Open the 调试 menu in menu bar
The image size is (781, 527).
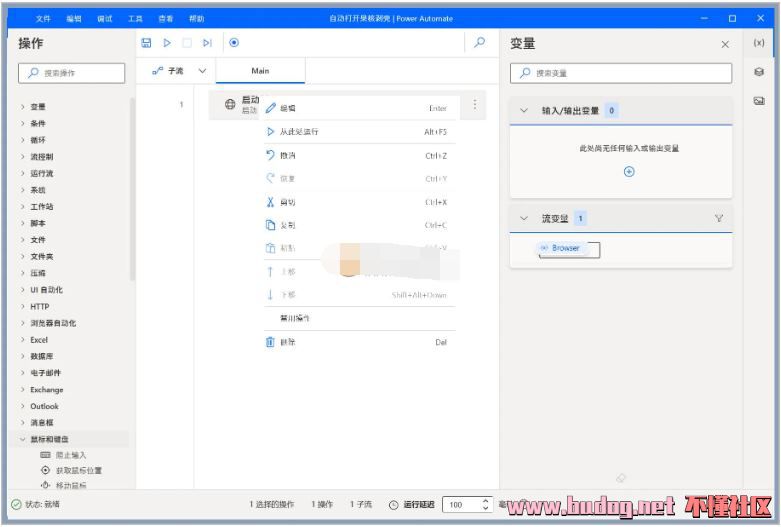click(x=105, y=19)
